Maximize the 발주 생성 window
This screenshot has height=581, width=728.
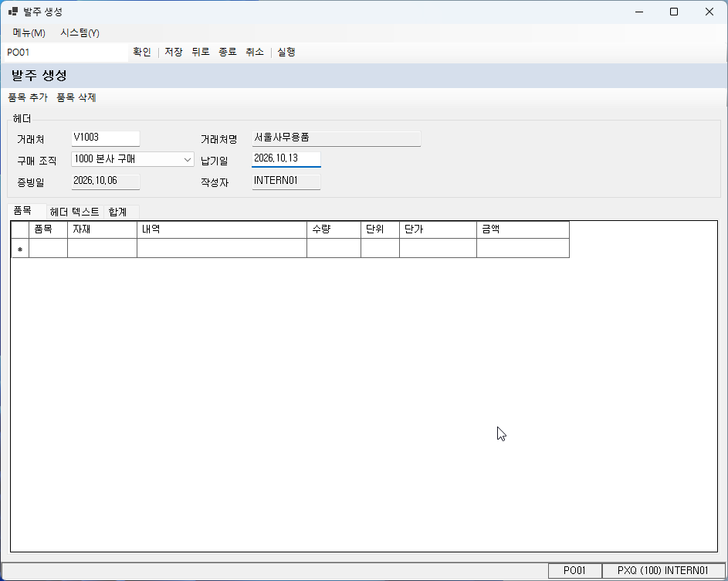coord(674,12)
